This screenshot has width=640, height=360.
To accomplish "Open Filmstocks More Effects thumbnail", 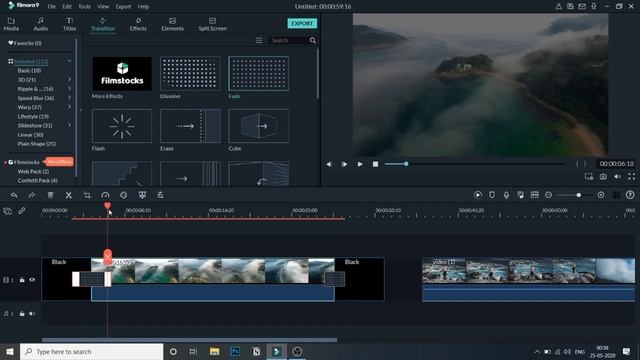I will 122,73.
